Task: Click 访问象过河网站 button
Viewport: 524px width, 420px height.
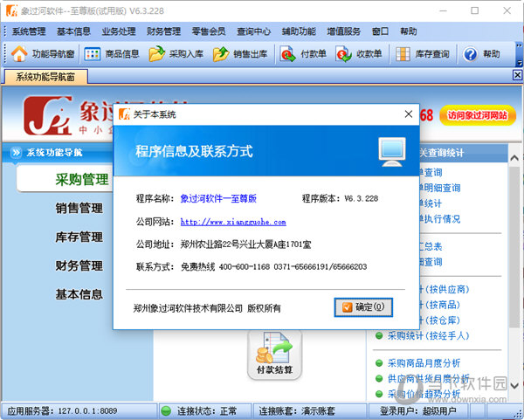Action: (478, 115)
